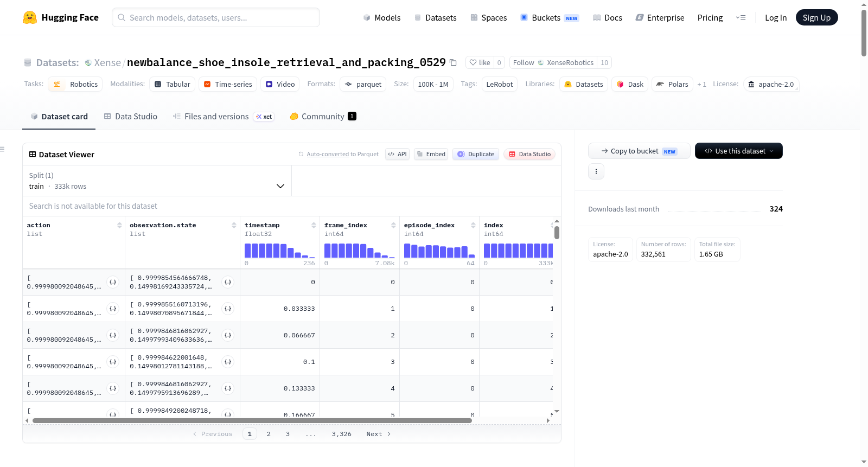Click the Video modality tag
This screenshot has width=868, height=467.
[x=280, y=84]
